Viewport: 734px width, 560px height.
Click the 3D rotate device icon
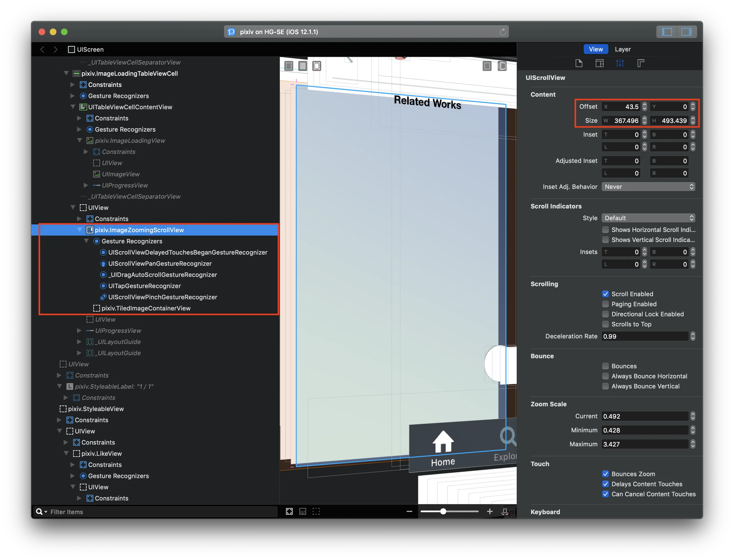[505, 512]
